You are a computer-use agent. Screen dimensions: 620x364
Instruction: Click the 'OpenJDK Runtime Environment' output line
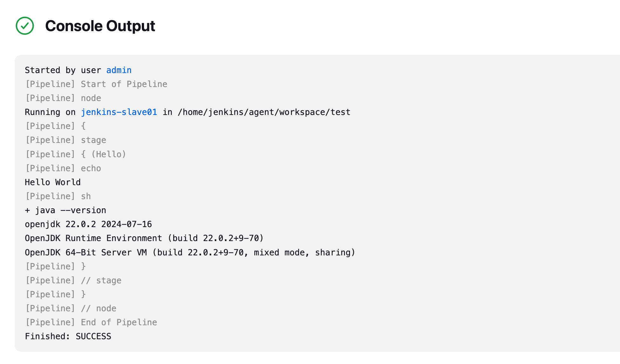(144, 238)
